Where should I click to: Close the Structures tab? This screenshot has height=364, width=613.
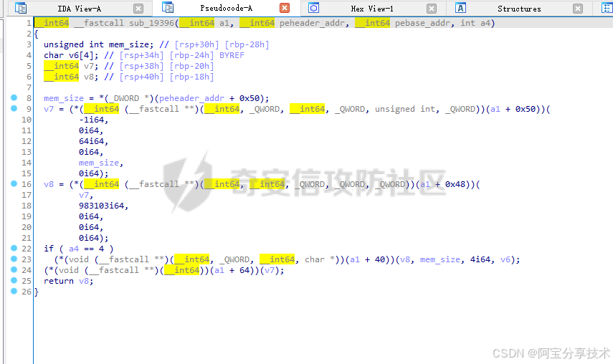[x=578, y=8]
